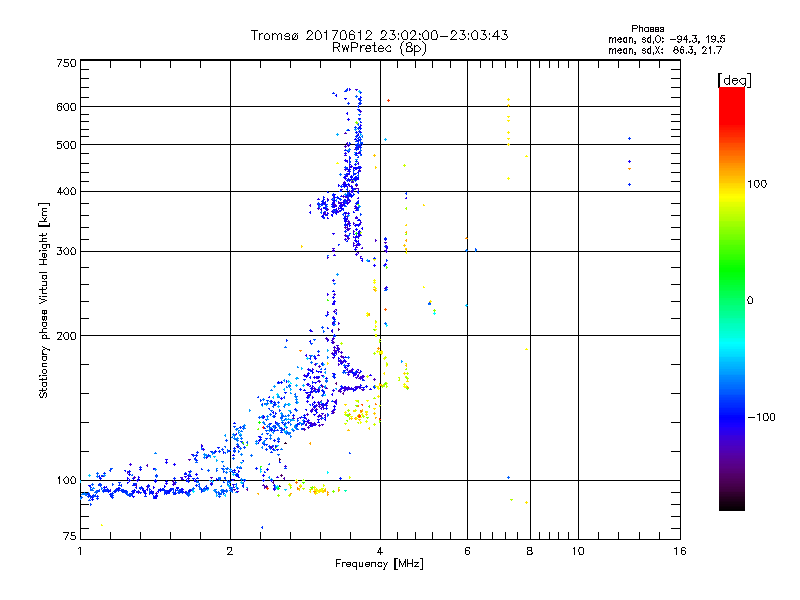800x600 pixels.
Task: Click the 300 tick on the height axis
Action: coord(66,252)
